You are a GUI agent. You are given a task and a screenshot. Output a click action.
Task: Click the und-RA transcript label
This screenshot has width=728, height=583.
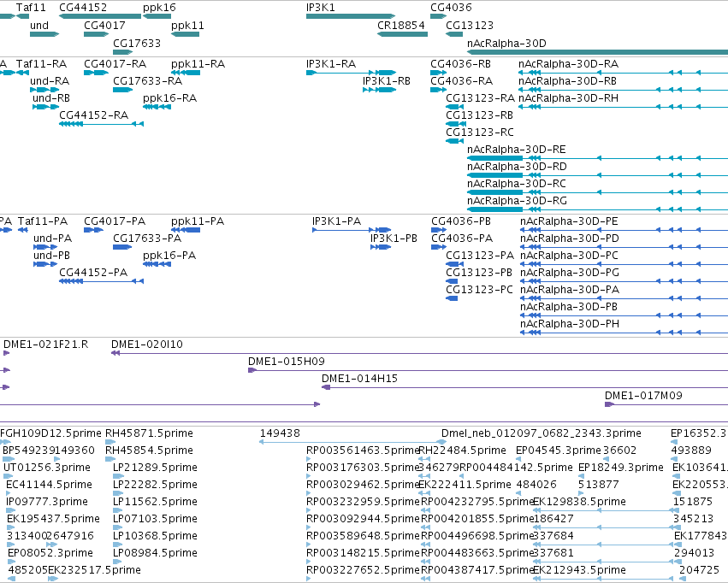[x=50, y=81]
